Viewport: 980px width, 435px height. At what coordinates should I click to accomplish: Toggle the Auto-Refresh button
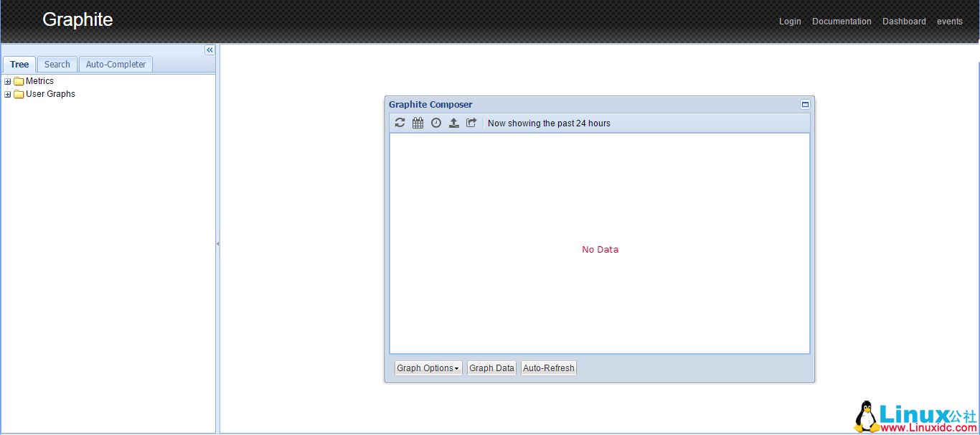549,368
